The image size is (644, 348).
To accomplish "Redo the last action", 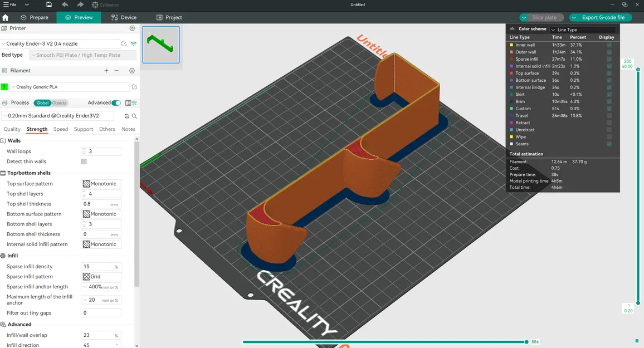I will tap(80, 4).
